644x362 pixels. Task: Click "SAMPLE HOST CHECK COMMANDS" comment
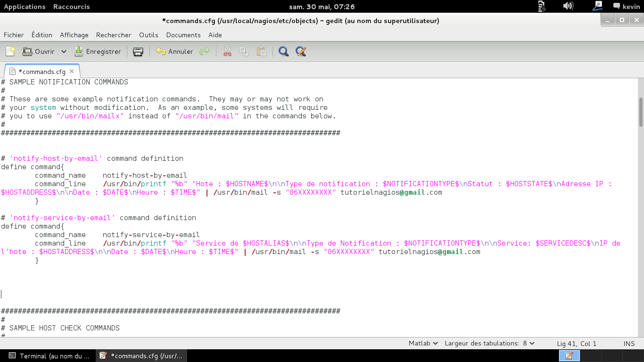click(x=65, y=328)
